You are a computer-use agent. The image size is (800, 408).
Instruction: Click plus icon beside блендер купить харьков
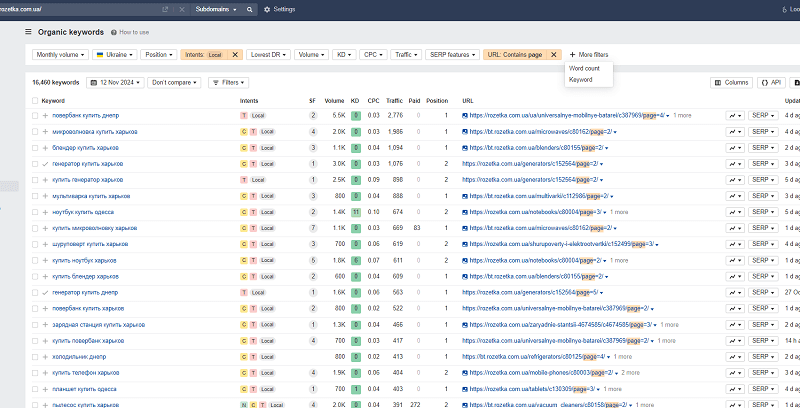click(45, 148)
